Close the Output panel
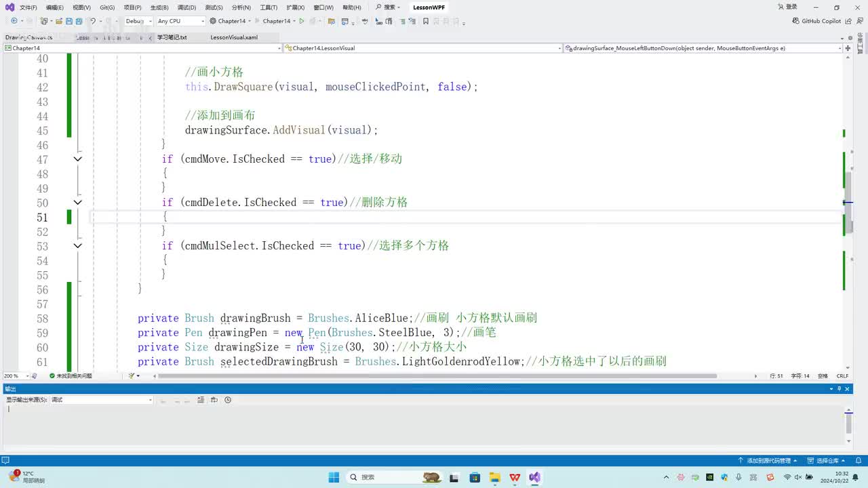 pyautogui.click(x=847, y=388)
